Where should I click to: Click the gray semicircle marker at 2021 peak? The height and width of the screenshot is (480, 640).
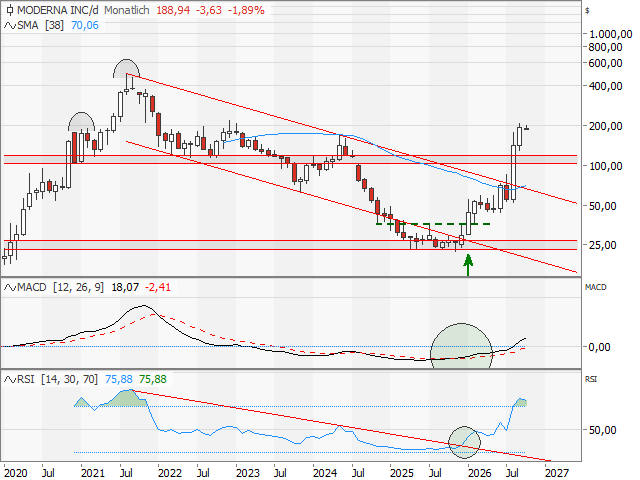point(127,69)
